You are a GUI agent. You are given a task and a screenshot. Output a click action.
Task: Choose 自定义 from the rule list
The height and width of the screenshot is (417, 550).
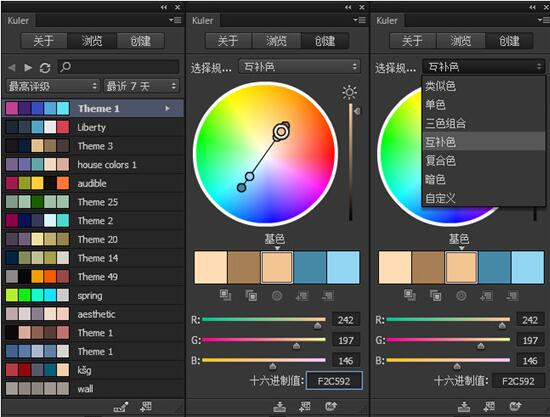point(484,198)
